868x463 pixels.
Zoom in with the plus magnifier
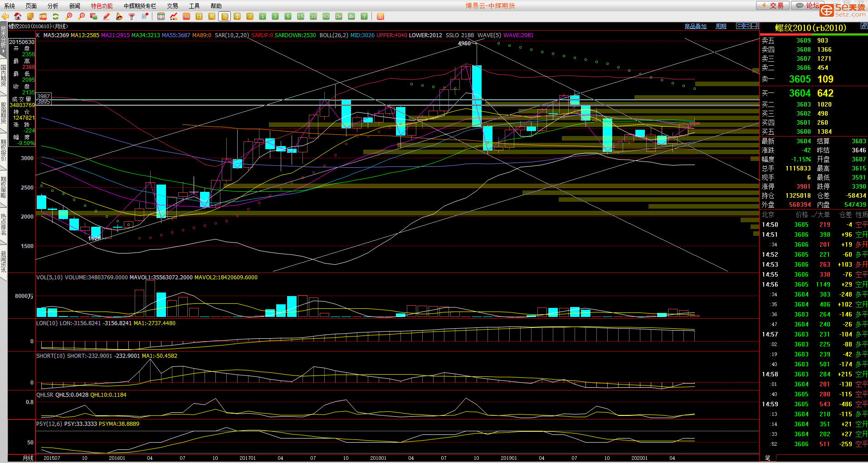coord(69,16)
